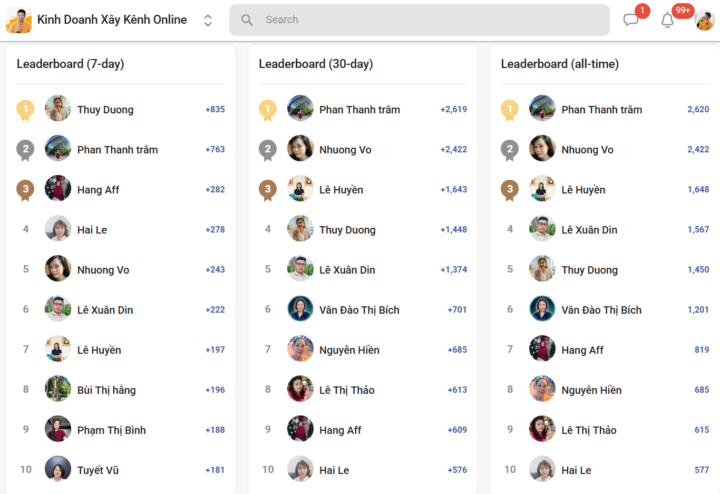Click the search magnifier icon
The width and height of the screenshot is (720, 494).
[x=247, y=20]
